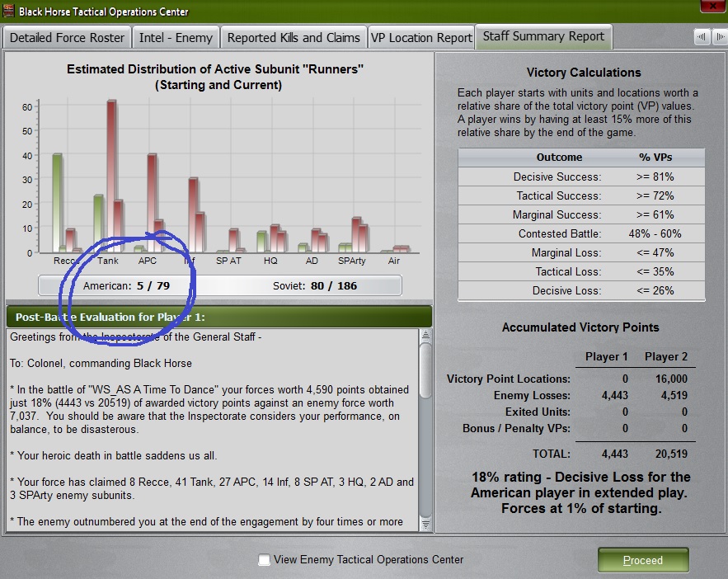The image size is (728, 579).
Task: Click the Player 1 Enemy Losses 4,443 value
Action: (615, 395)
